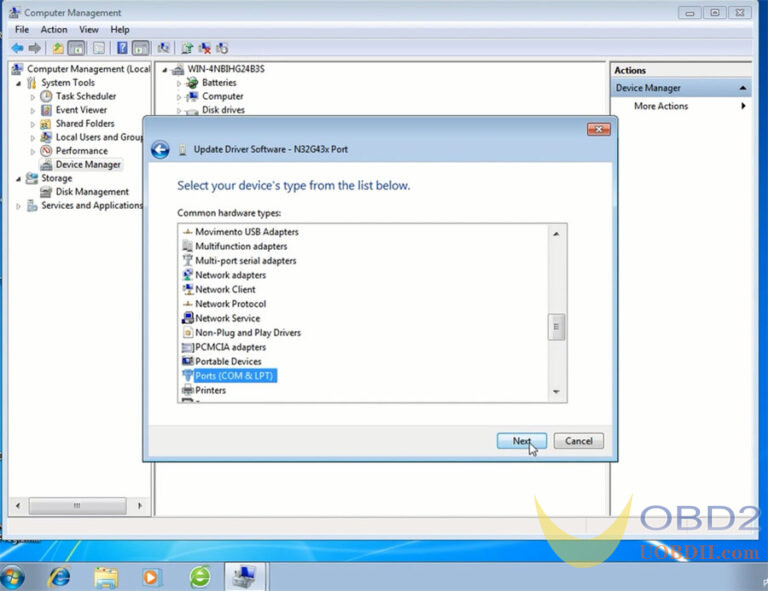The image size is (768, 591).
Task: Click the Disable device toolbar icon
Action: [x=222, y=48]
